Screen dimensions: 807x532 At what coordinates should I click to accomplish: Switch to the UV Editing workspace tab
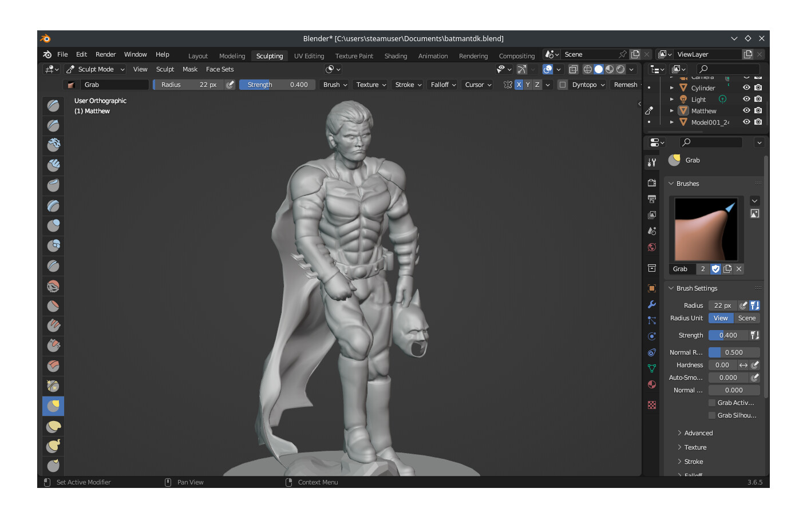(309, 56)
